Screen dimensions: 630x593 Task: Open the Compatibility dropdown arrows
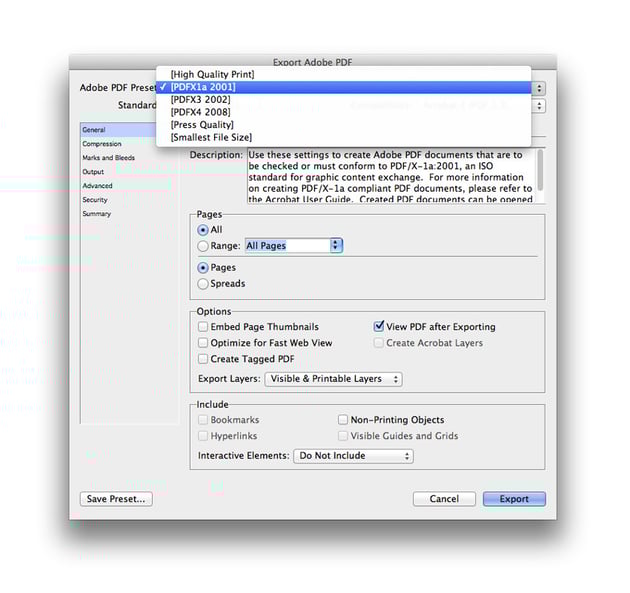[539, 106]
